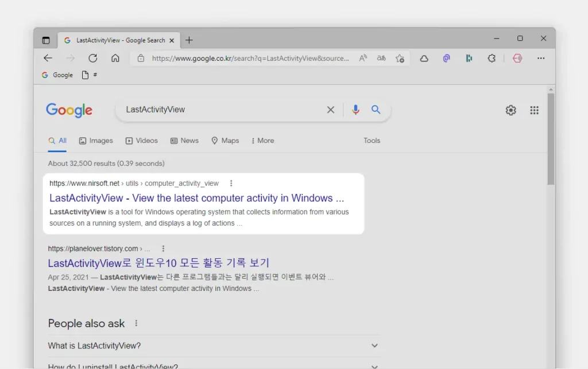The height and width of the screenshot is (369, 588).
Task: Switch to the News search tab
Action: pyautogui.click(x=184, y=140)
